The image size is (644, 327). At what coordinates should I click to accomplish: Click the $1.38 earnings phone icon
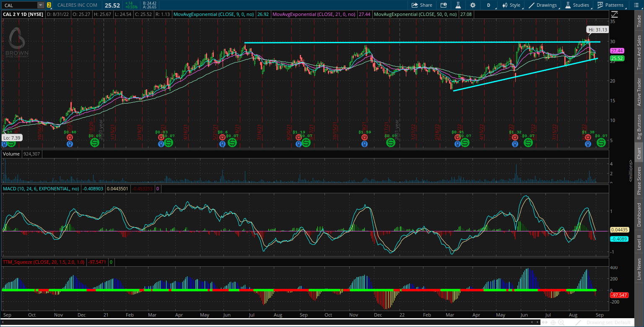pyautogui.click(x=588, y=137)
